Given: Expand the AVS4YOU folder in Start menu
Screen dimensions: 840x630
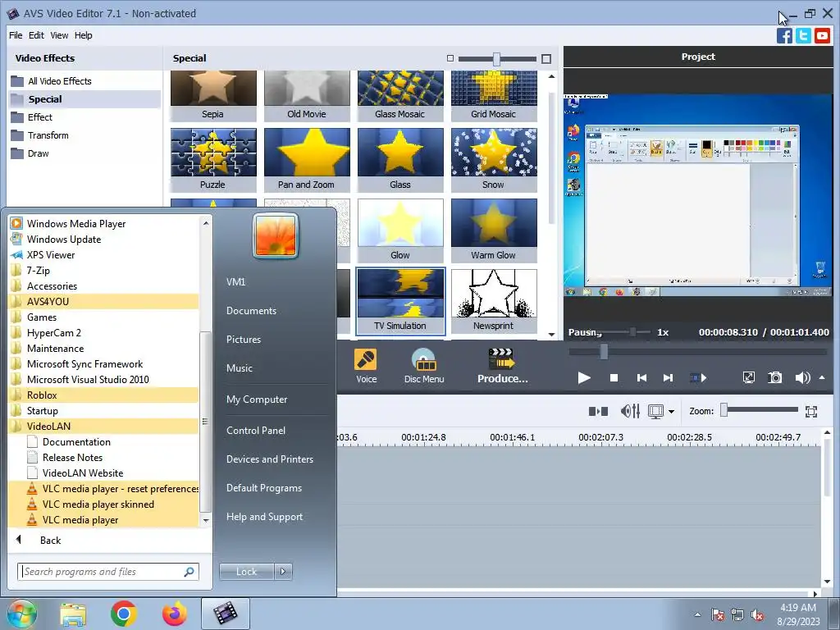Looking at the screenshot, I should click(104, 302).
